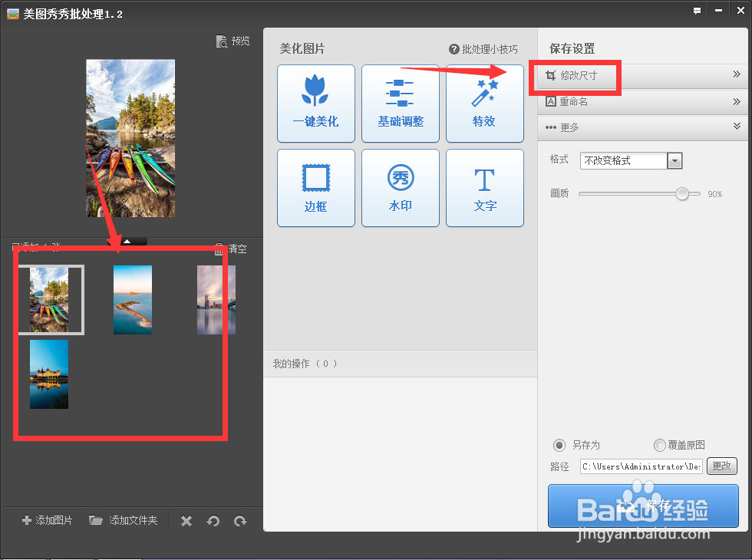Select the 另存为 save-as radio button

pos(559,446)
